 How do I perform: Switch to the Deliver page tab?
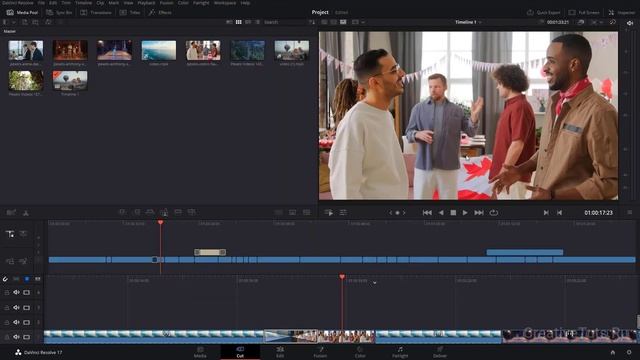(x=440, y=352)
